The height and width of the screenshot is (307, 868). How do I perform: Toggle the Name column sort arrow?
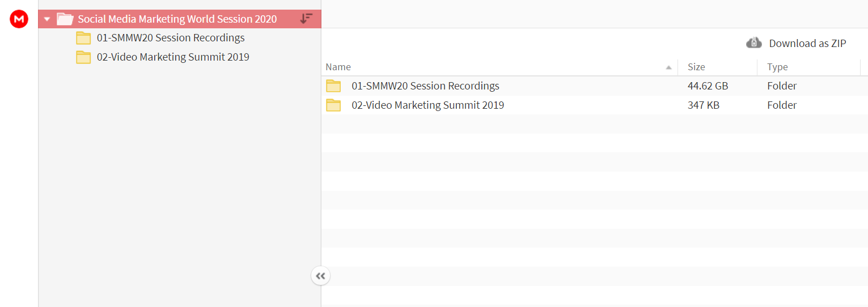coord(668,67)
